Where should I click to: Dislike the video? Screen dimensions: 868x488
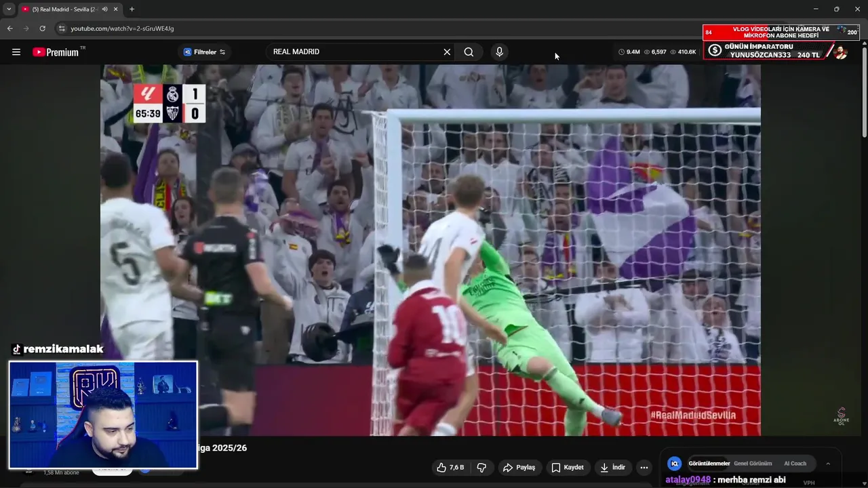[x=481, y=468]
